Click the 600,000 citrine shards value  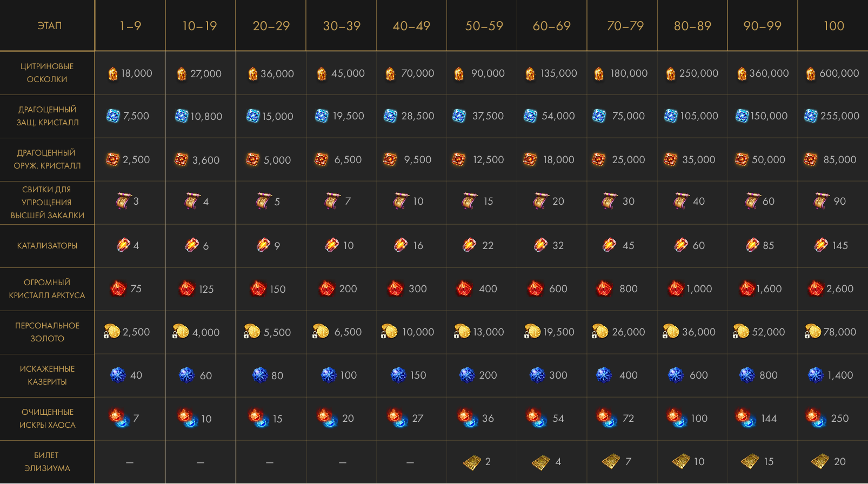[839, 73]
